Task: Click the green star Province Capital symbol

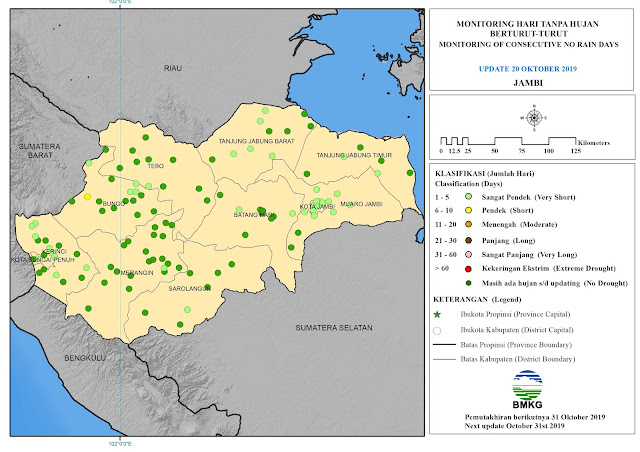Action: pyautogui.click(x=437, y=314)
